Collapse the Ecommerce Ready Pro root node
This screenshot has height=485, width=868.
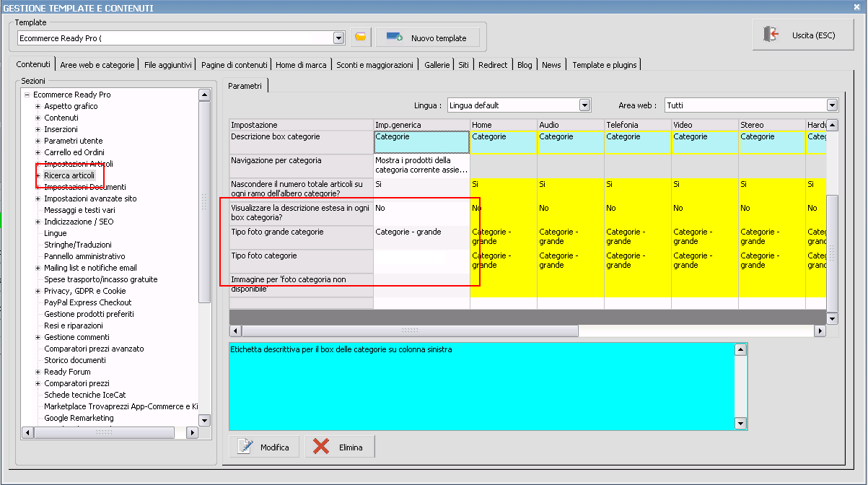27,95
